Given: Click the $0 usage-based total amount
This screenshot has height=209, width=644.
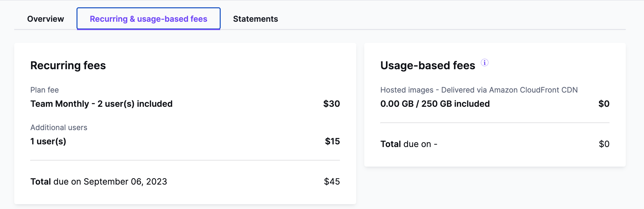Looking at the screenshot, I should tap(604, 144).
